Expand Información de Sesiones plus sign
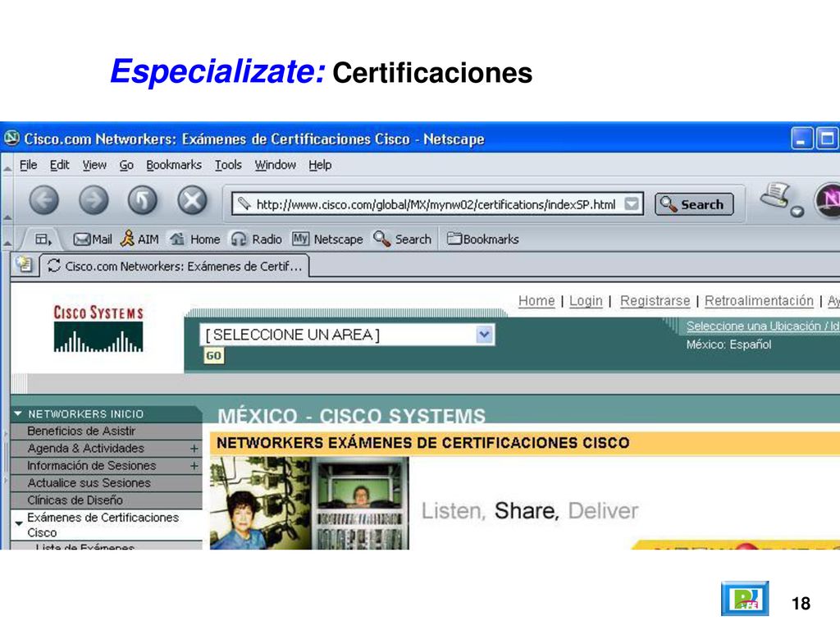 tap(194, 466)
